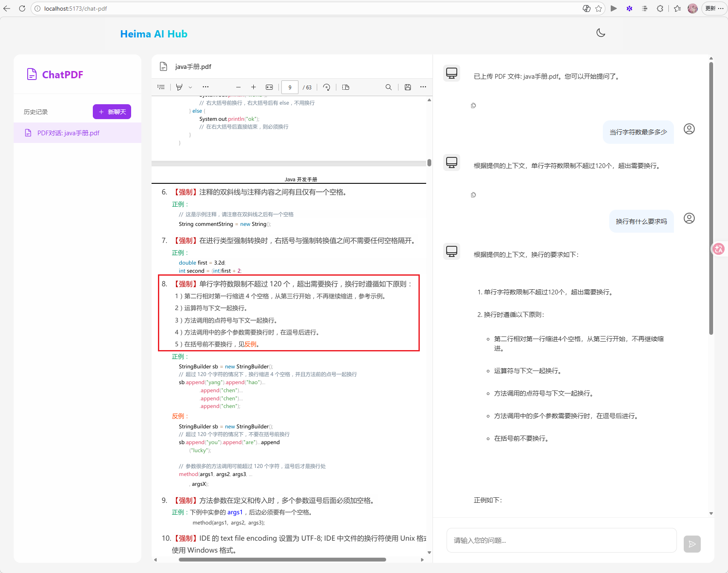Copy the answer about the 120-character limit
The image size is (728, 573).
[473, 195]
